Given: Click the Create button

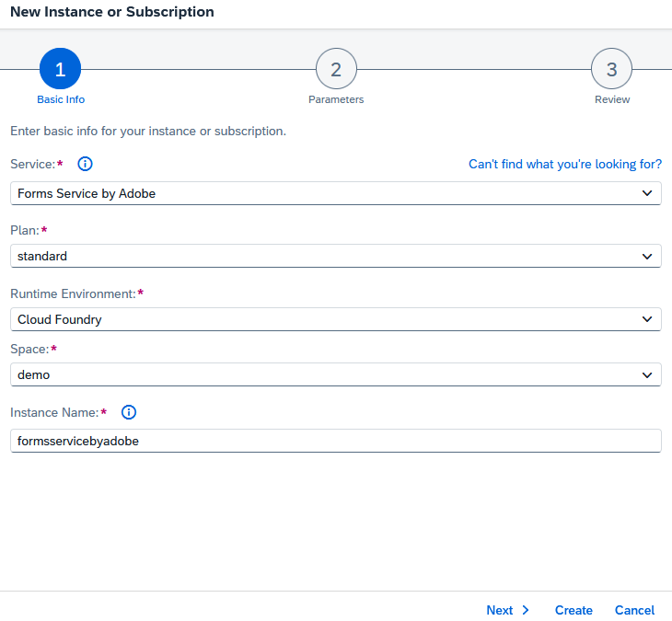Looking at the screenshot, I should point(574,610).
